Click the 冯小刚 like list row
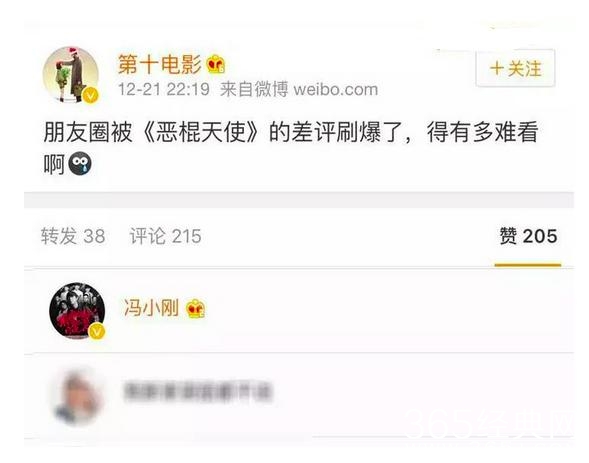This screenshot has width=589, height=463. pos(299,311)
